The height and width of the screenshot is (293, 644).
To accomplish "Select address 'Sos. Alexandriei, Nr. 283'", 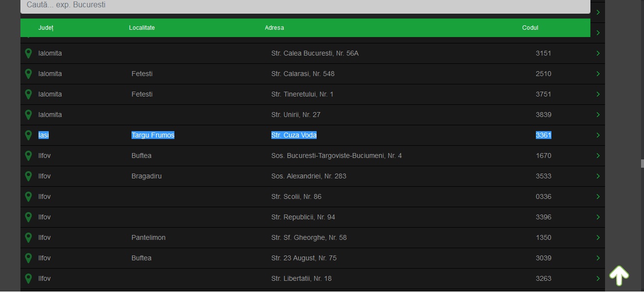I will (309, 176).
